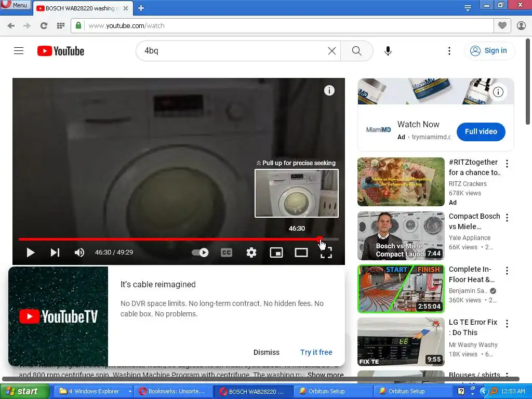Open options for Compact Bosch vs Miele
This screenshot has height=399, width=532.
click(x=507, y=218)
